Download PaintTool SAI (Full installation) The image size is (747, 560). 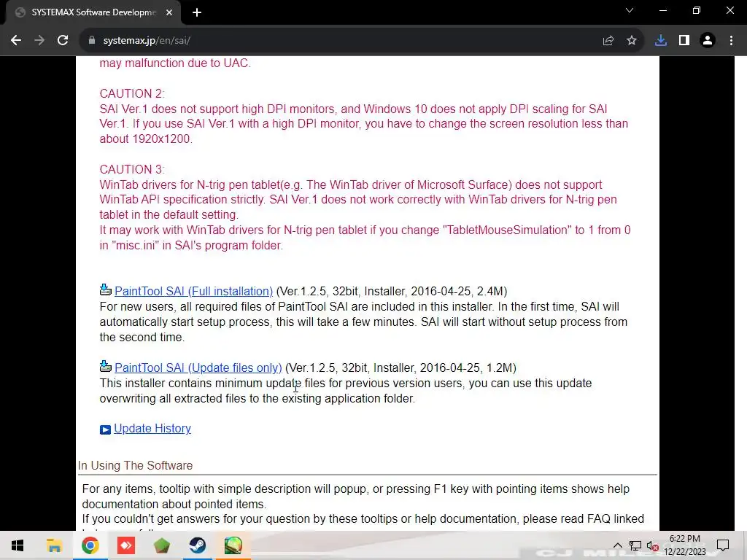click(193, 291)
